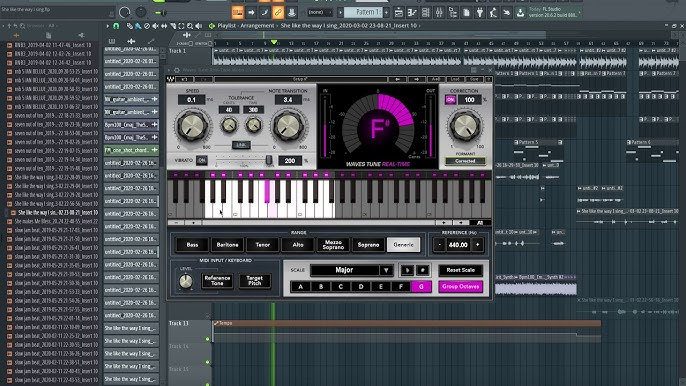Select the Tenor range tab
The width and height of the screenshot is (686, 386).
(x=262, y=245)
